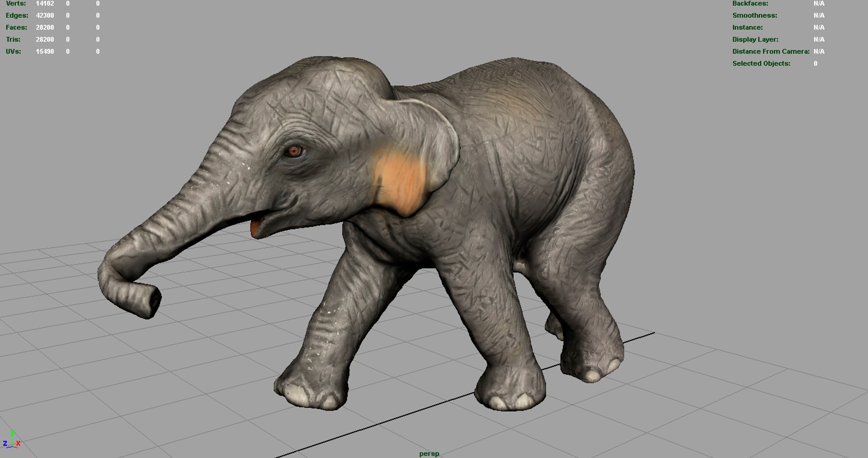Screen dimensions: 868x458
Task: Click the persp camera name label
Action: (429, 453)
